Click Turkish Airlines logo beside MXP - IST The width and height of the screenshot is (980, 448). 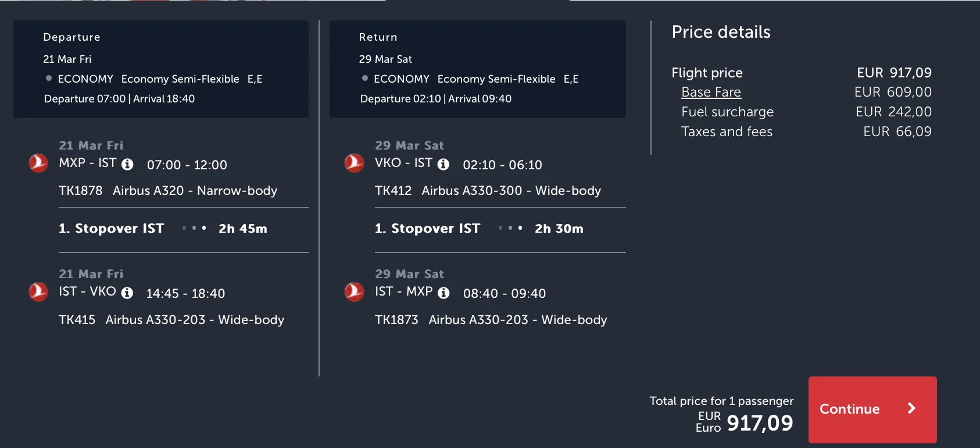point(38,163)
